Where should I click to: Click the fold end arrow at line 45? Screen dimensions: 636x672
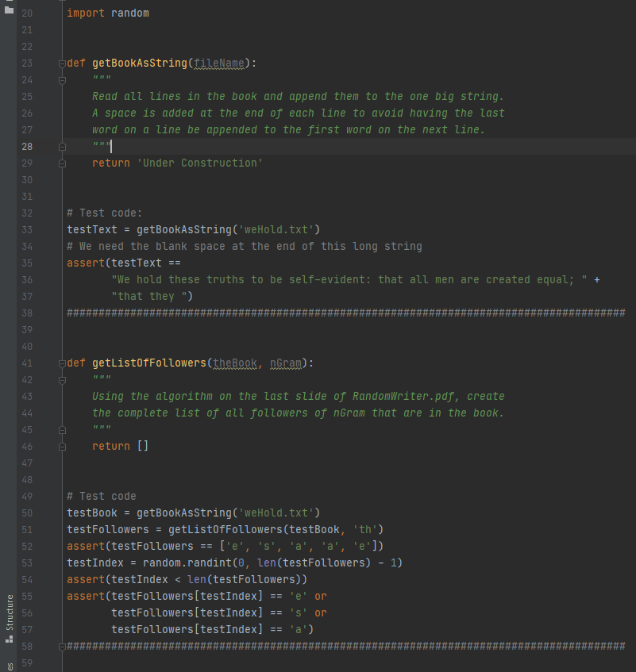61,429
